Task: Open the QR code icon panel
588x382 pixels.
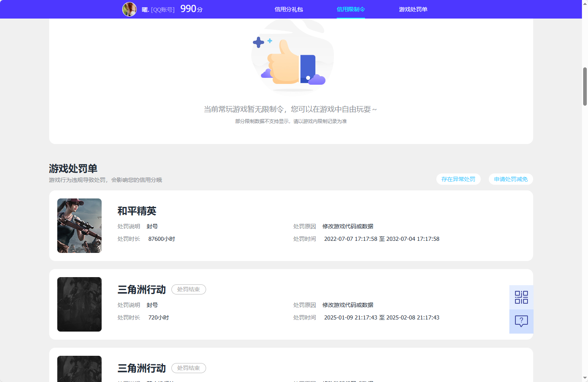Action: pyautogui.click(x=521, y=297)
